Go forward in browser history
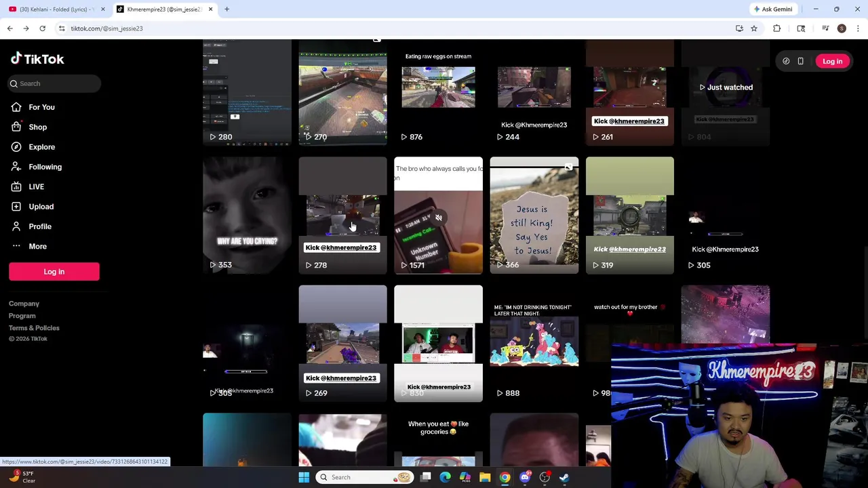Viewport: 868px width, 488px height. pyautogui.click(x=26, y=28)
